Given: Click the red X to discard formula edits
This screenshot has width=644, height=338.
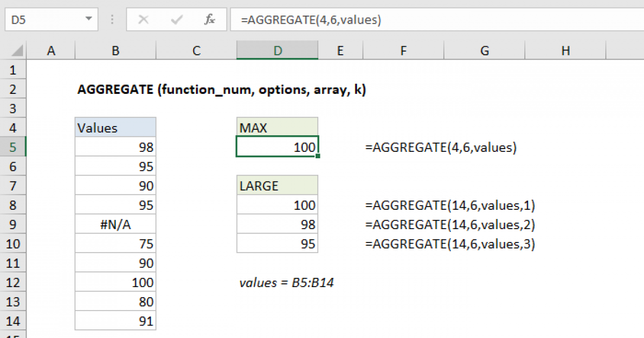Looking at the screenshot, I should pos(144,19).
